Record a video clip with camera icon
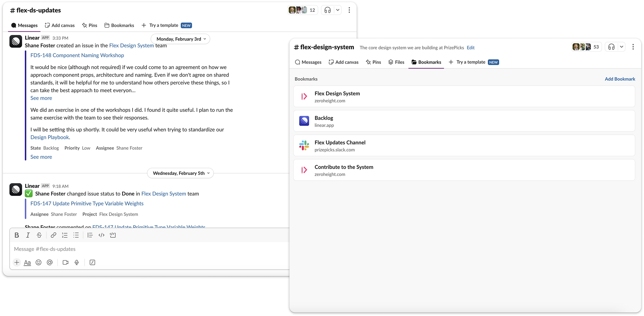 [65, 262]
